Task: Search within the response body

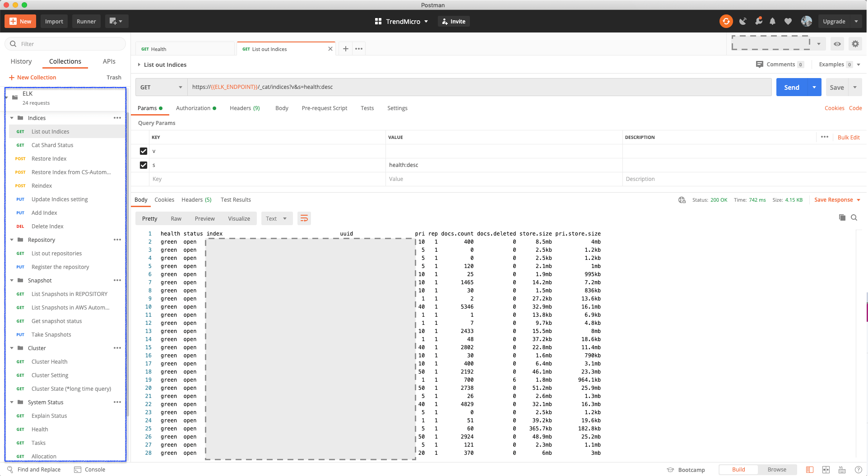Action: (x=854, y=217)
